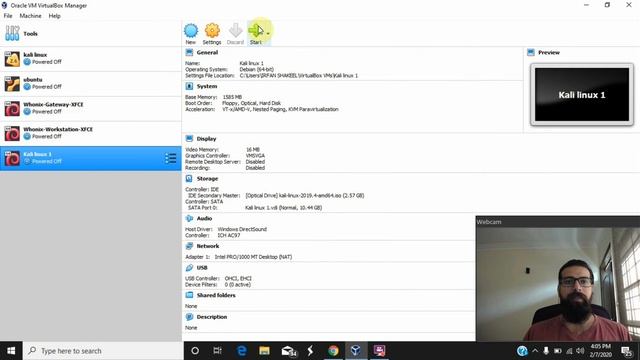Open the Audio settings heading link
Viewport: 640px width, 360px height.
click(x=204, y=219)
